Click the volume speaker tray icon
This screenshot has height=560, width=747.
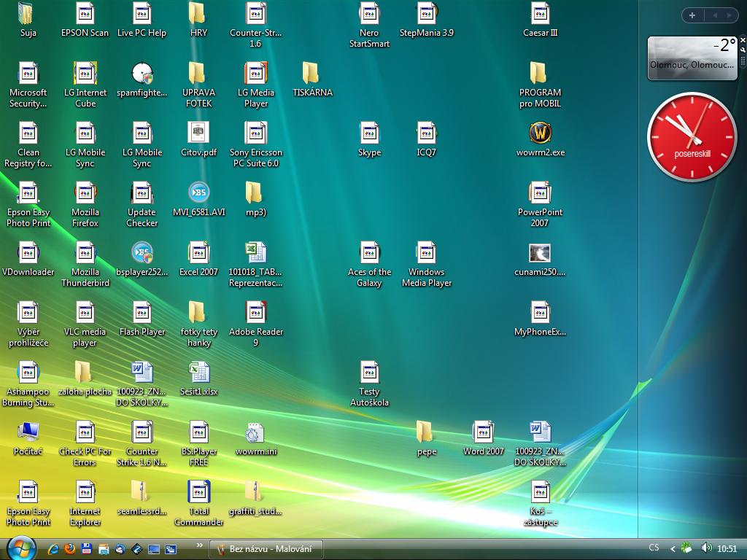point(705,548)
